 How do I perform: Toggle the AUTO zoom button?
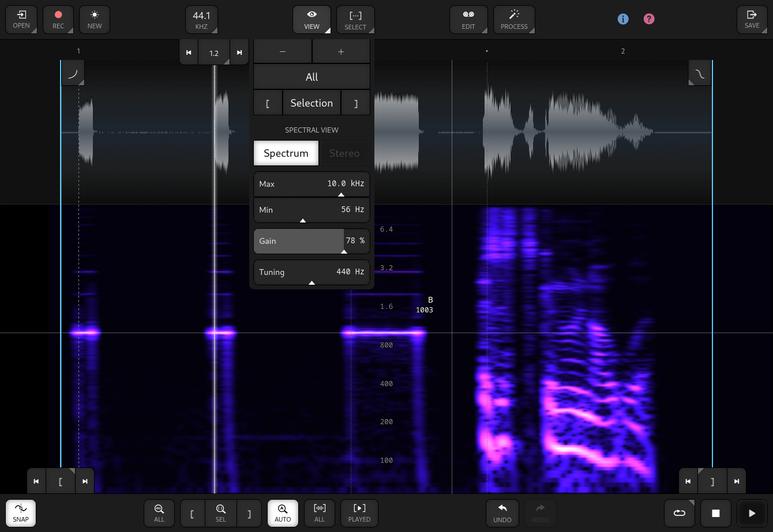point(283,512)
